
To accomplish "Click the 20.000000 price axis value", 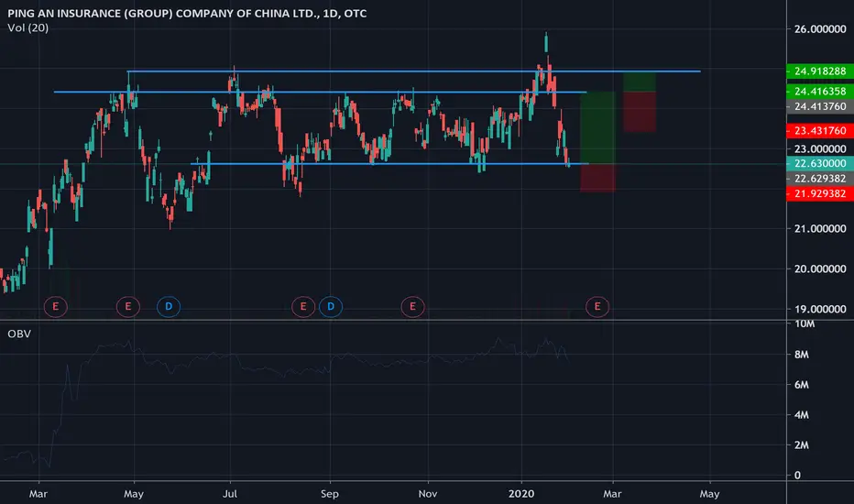I will click(x=820, y=269).
